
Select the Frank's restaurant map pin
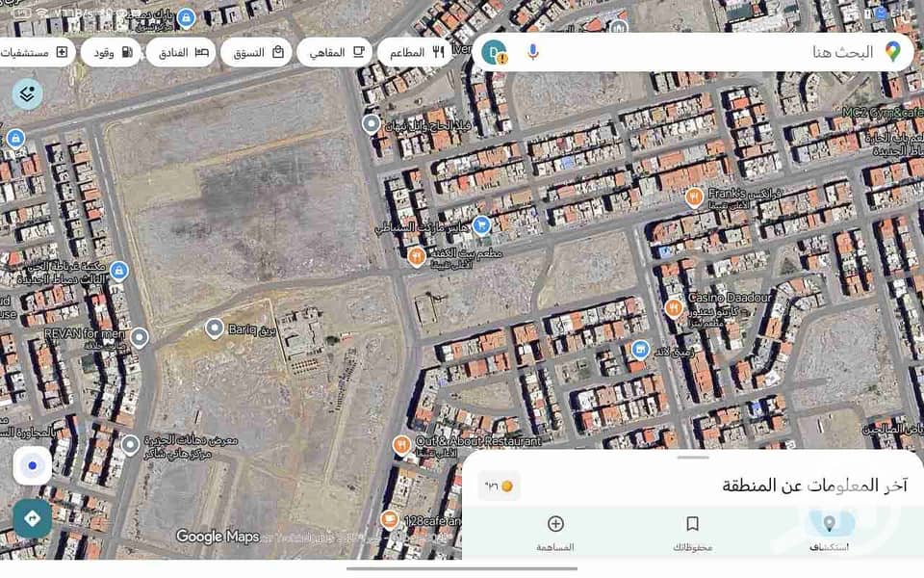[x=693, y=197]
